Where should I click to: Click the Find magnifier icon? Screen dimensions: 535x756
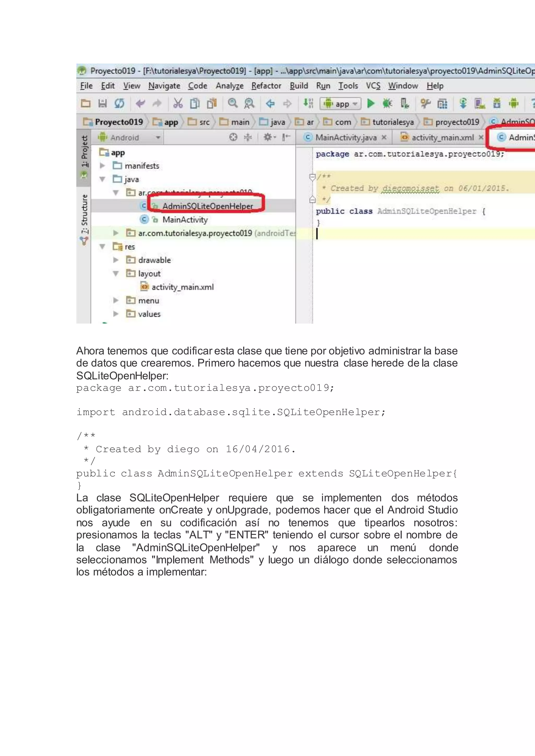(x=232, y=103)
